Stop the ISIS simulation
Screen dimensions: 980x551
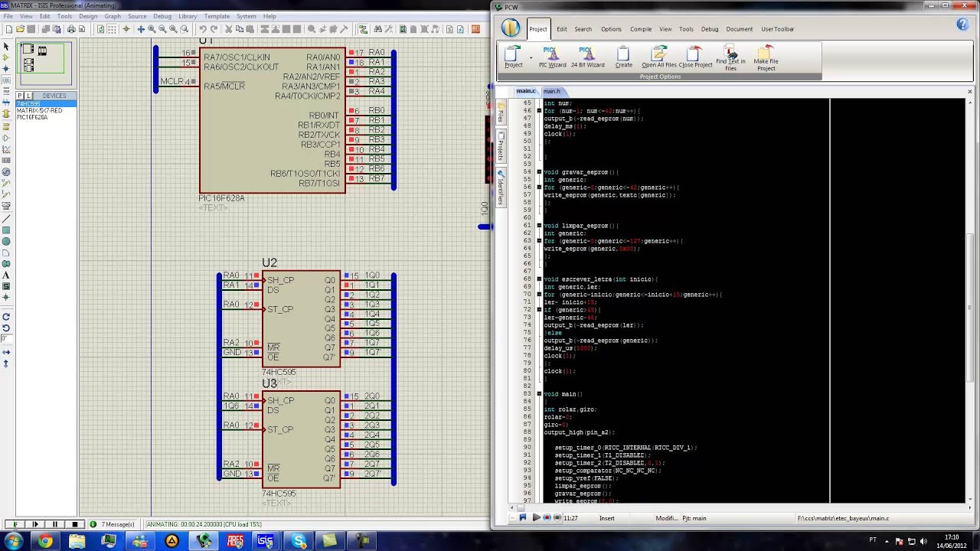coord(74,524)
